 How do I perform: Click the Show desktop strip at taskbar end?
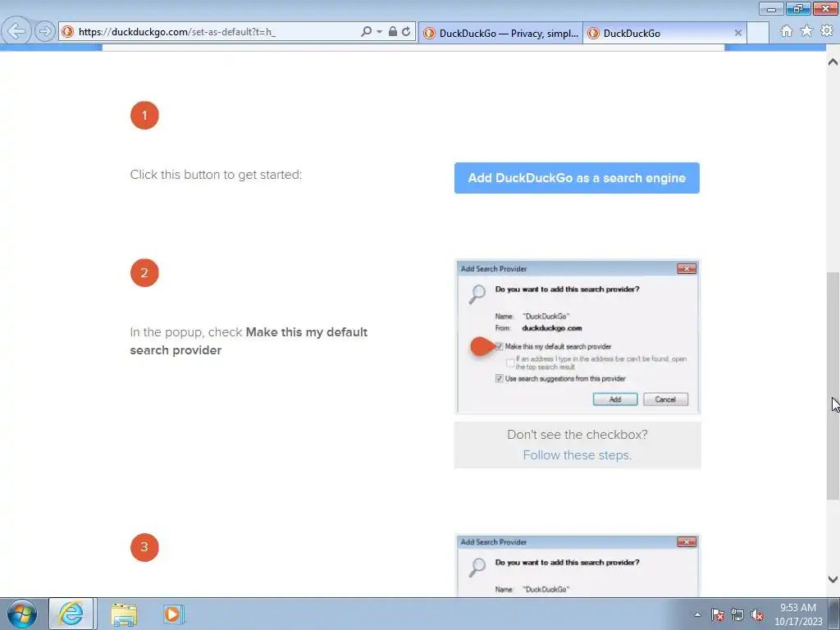834,614
